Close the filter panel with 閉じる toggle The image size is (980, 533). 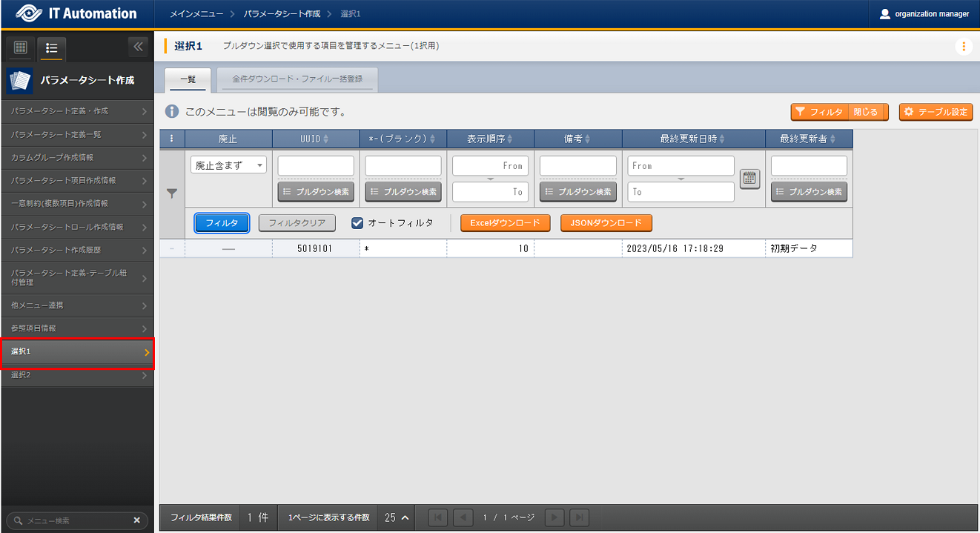click(866, 112)
